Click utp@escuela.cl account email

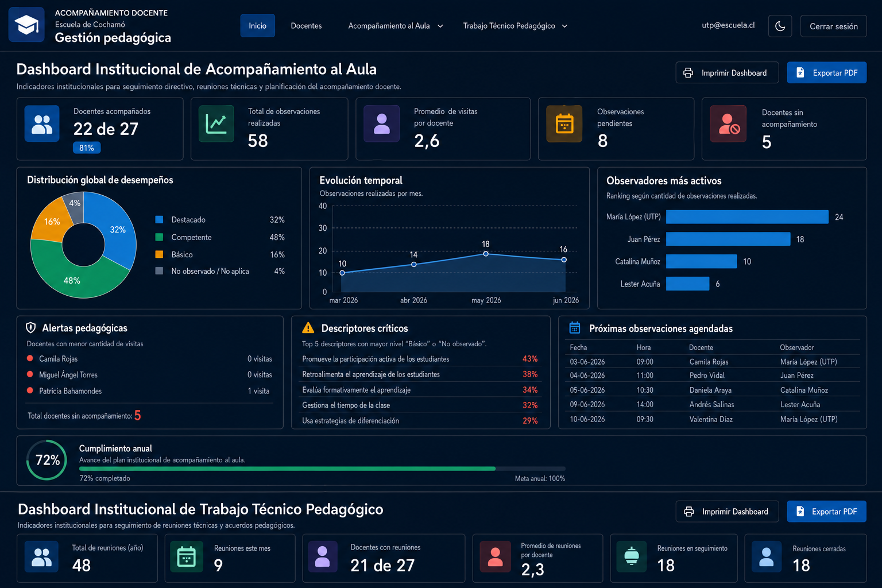(728, 25)
